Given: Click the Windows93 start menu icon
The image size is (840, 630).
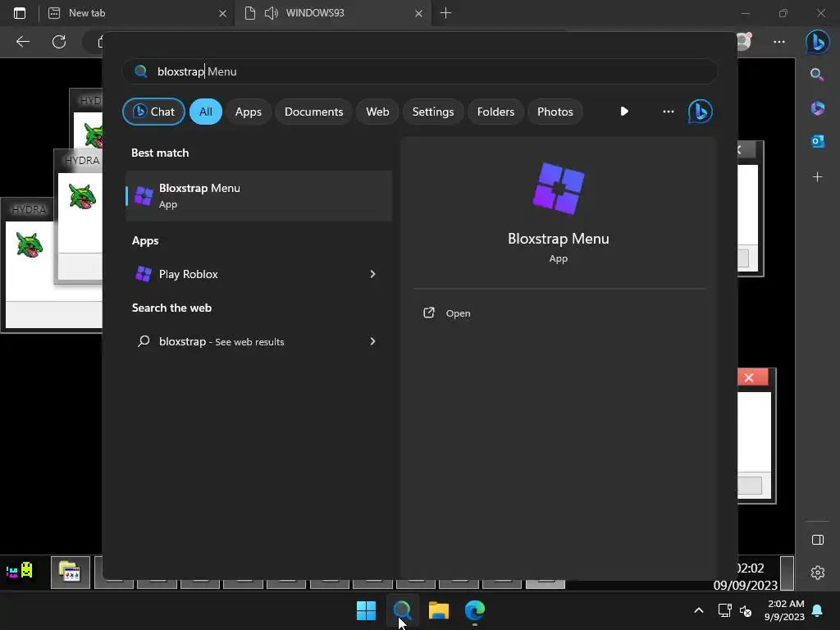Looking at the screenshot, I should pos(20,571).
